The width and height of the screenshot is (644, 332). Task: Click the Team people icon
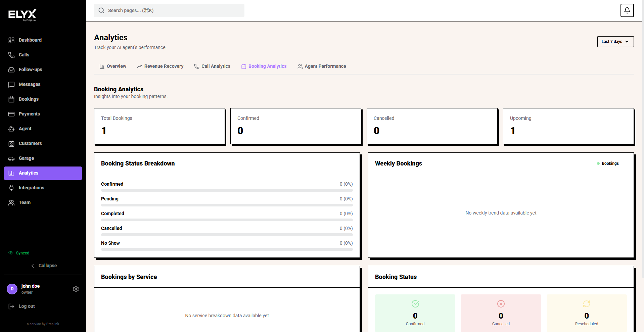pos(11,203)
